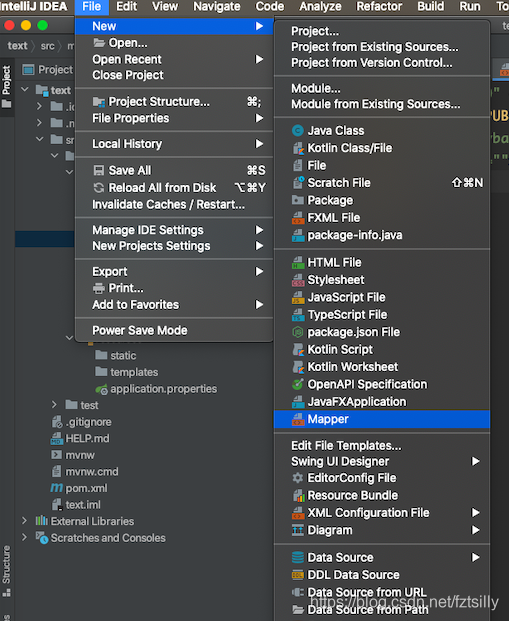509x621 pixels.
Task: Click the Java Class icon
Action: (297, 131)
